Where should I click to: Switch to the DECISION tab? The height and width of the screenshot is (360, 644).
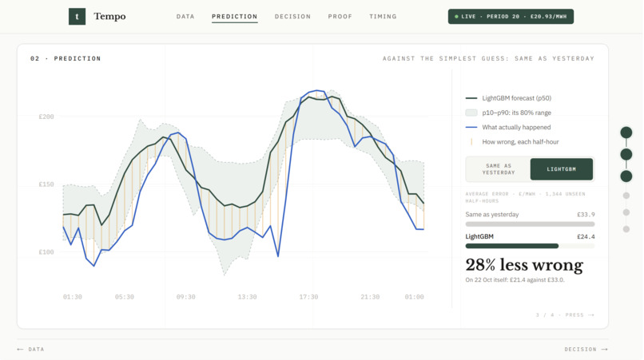pos(292,17)
